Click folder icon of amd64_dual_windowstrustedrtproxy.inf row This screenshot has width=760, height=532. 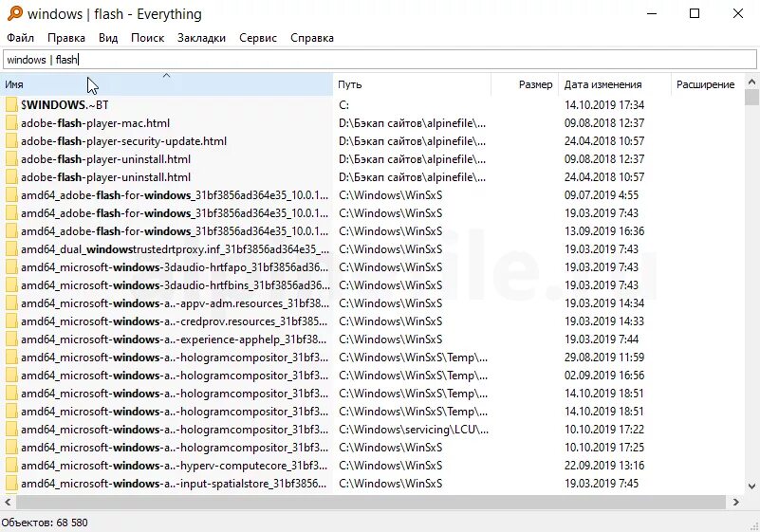[11, 249]
